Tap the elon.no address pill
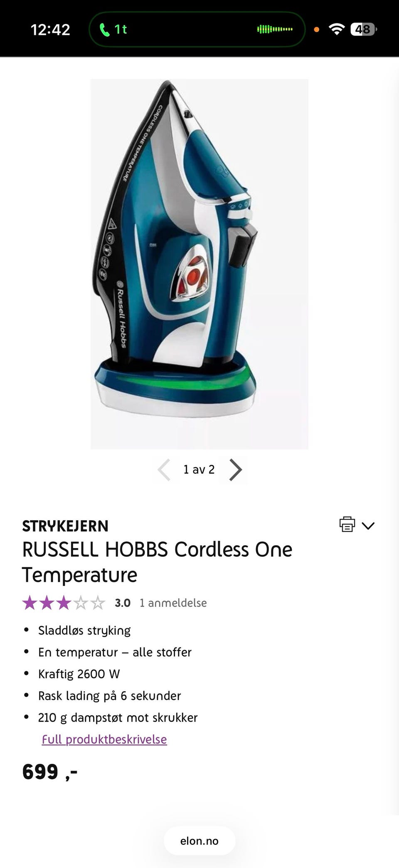Image resolution: width=399 pixels, height=868 pixels. [x=199, y=841]
